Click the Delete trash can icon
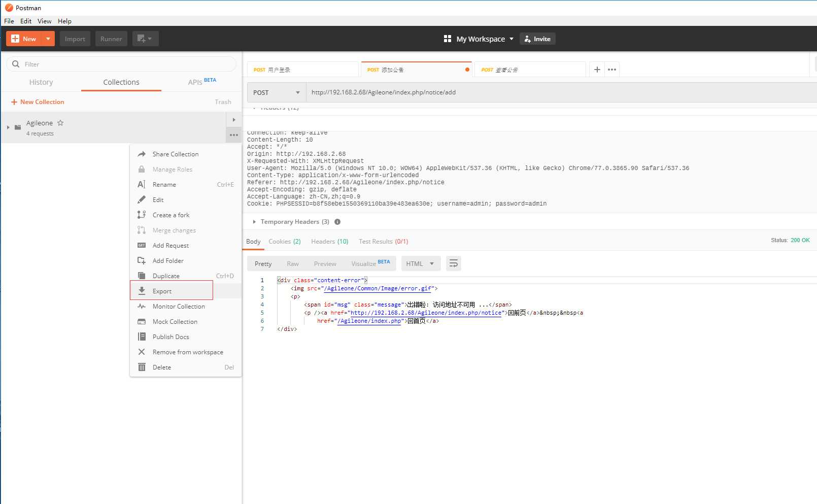The width and height of the screenshot is (817, 504). 142,367
